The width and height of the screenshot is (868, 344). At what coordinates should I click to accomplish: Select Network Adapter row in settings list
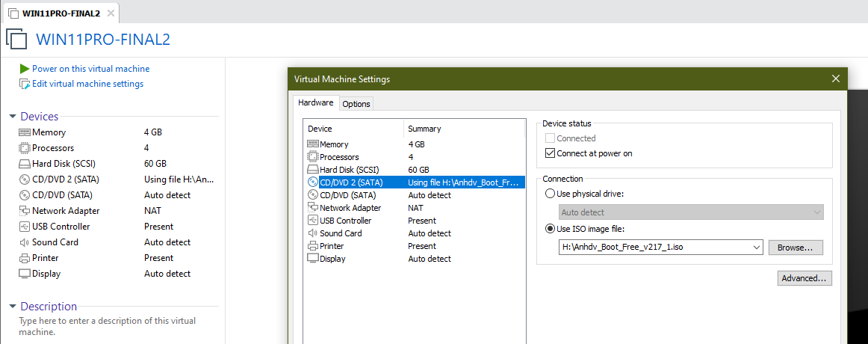[415, 208]
